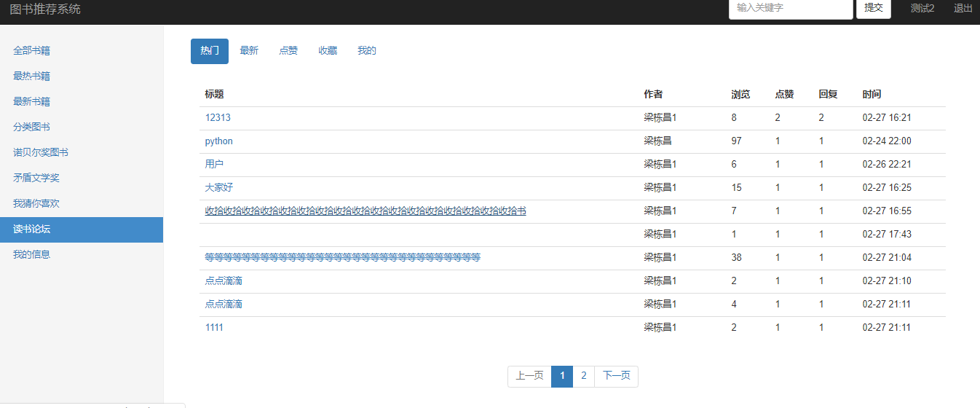The image size is (980, 408).
Task: Go to 我猜你喜欢 recommendations
Action: pos(36,203)
